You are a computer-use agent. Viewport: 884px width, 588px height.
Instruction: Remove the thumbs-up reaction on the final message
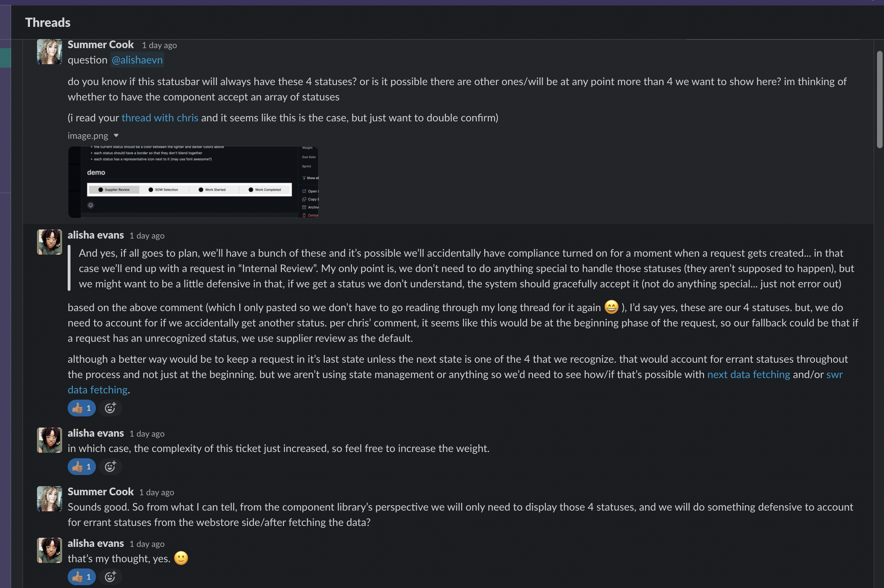point(81,577)
